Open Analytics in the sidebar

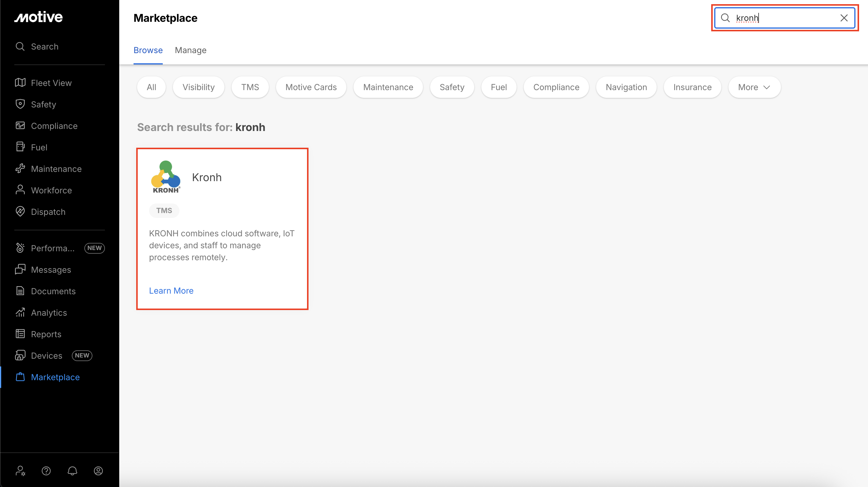[49, 313]
